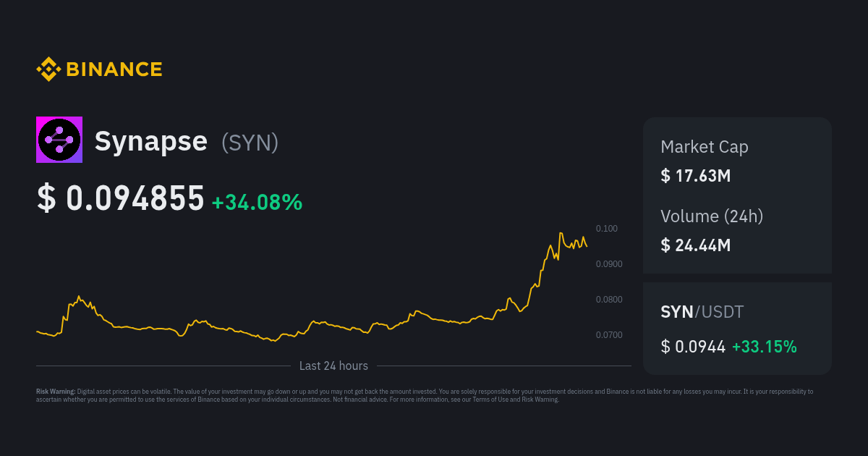
Task: Click the $ 24.44M volume value
Action: pyautogui.click(x=695, y=245)
